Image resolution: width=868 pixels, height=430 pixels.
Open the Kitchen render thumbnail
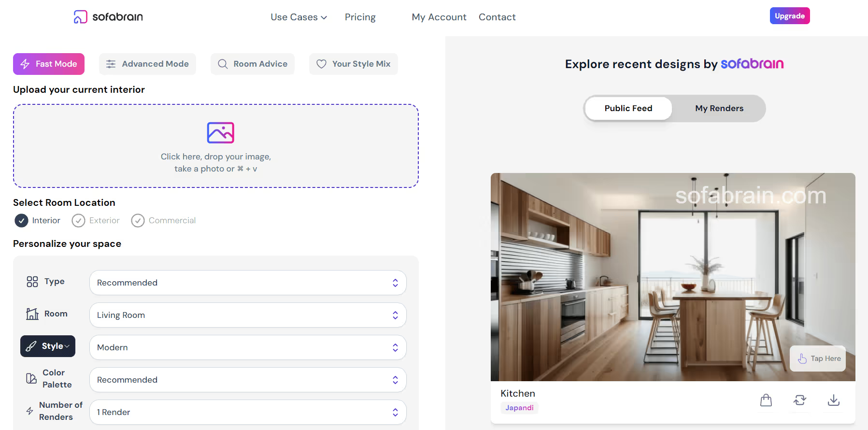[673, 277]
